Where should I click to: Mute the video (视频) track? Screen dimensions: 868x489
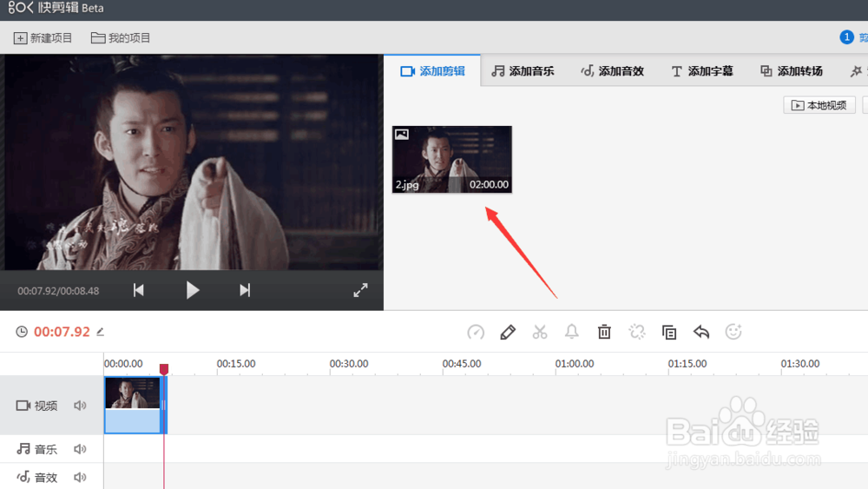click(x=80, y=406)
